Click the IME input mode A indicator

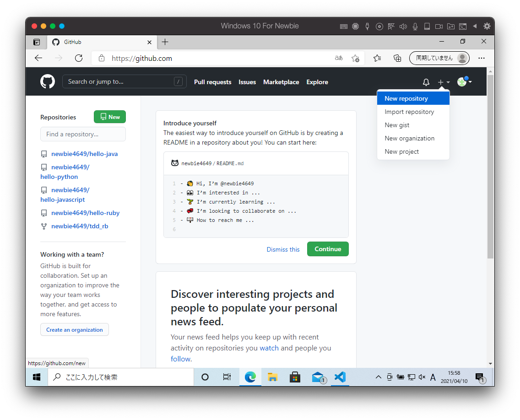(433, 377)
